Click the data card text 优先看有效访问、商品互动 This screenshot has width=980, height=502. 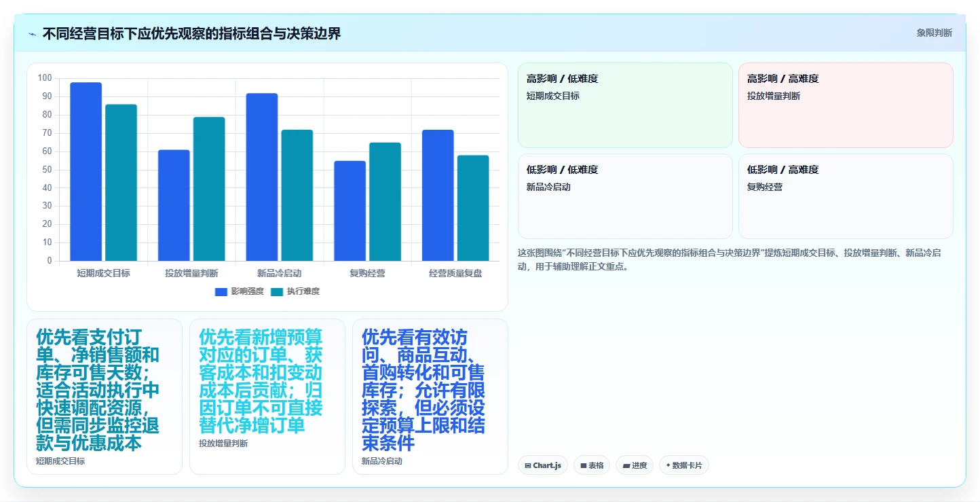pyautogui.click(x=423, y=391)
